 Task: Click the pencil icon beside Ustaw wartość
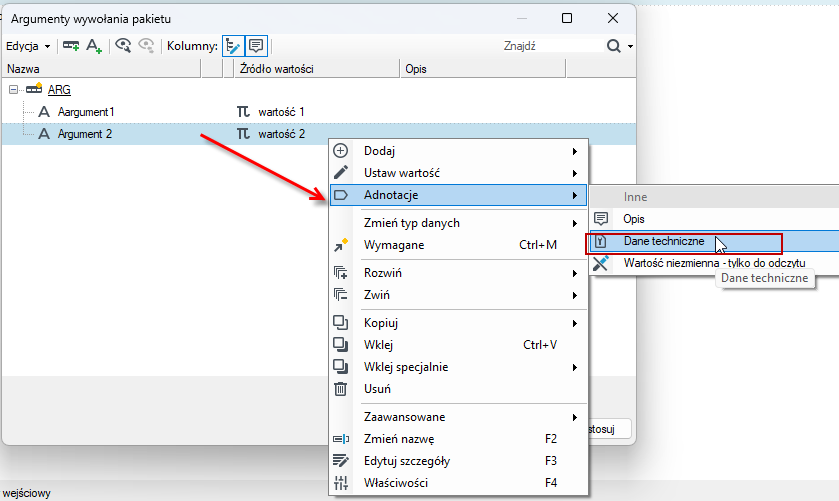(341, 172)
